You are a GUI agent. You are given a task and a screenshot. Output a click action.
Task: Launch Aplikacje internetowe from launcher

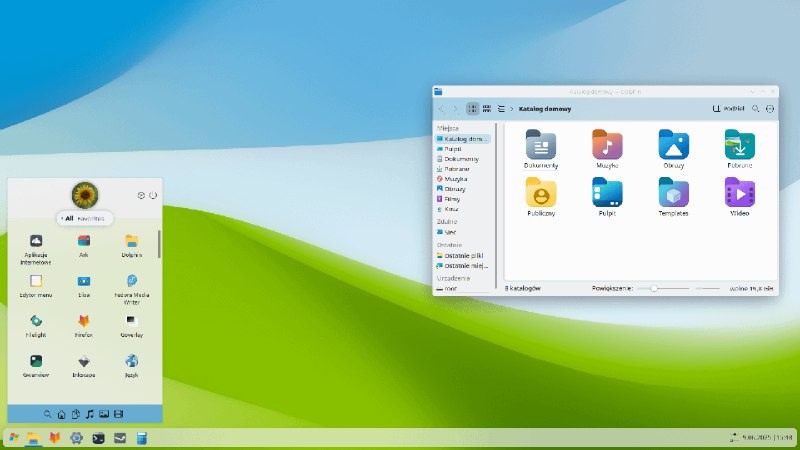coord(36,249)
